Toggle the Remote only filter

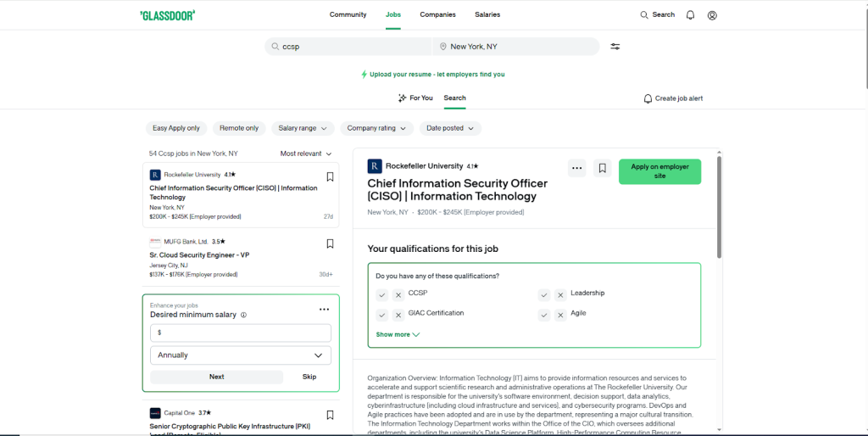tap(238, 128)
